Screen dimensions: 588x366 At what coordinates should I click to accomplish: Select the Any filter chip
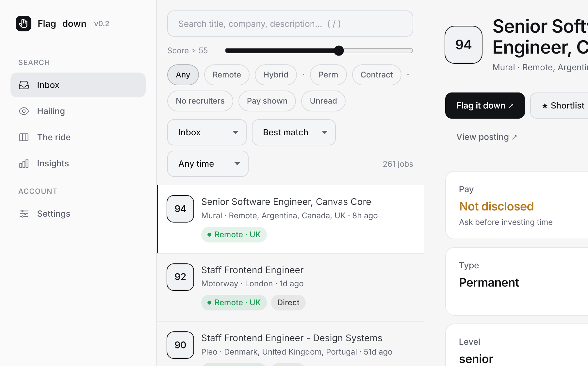[183, 75]
